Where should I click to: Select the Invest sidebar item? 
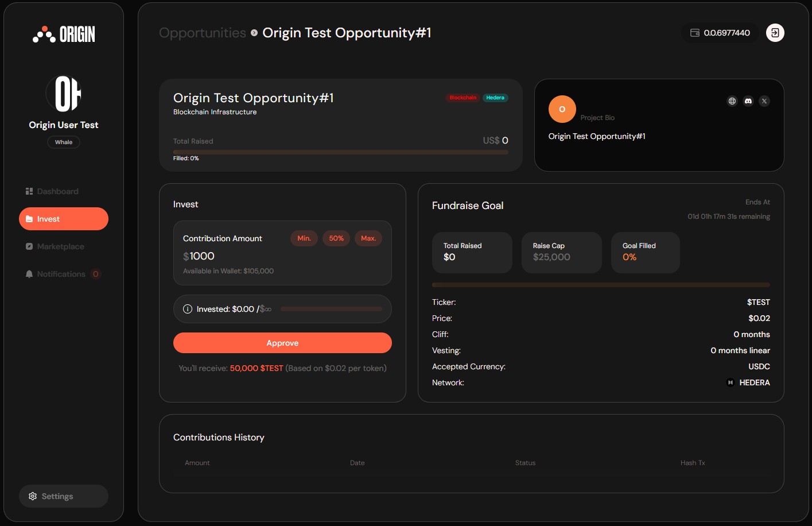(64, 219)
